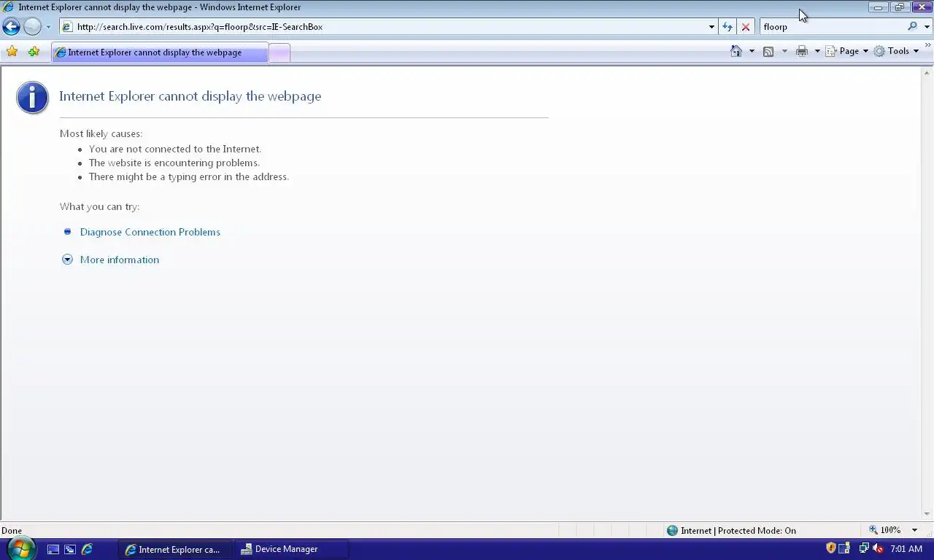Click the Forward navigation arrow
The width and height of the screenshot is (934, 560).
click(x=32, y=27)
